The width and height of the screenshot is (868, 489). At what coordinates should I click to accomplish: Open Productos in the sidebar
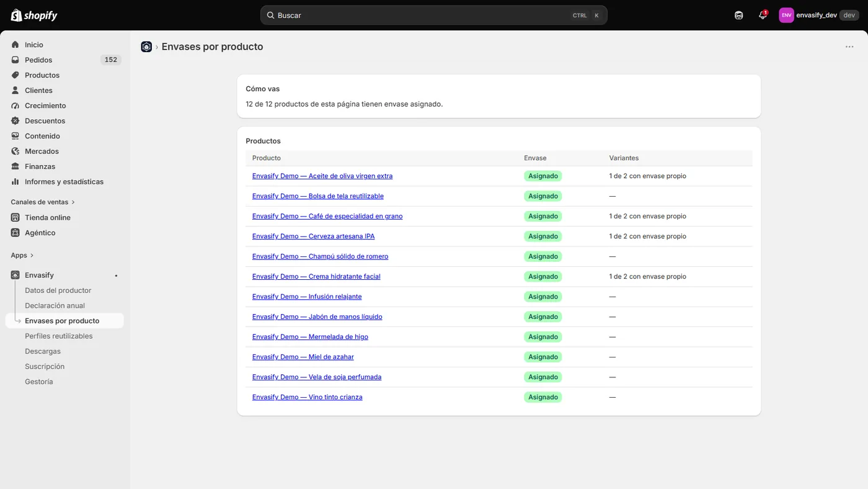coord(42,75)
